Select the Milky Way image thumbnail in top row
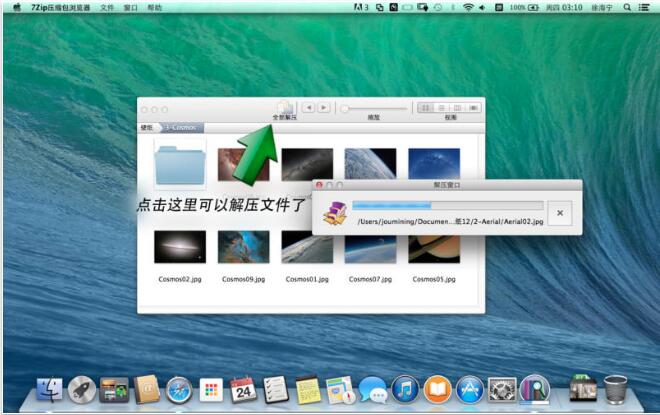 pyautogui.click(x=307, y=164)
